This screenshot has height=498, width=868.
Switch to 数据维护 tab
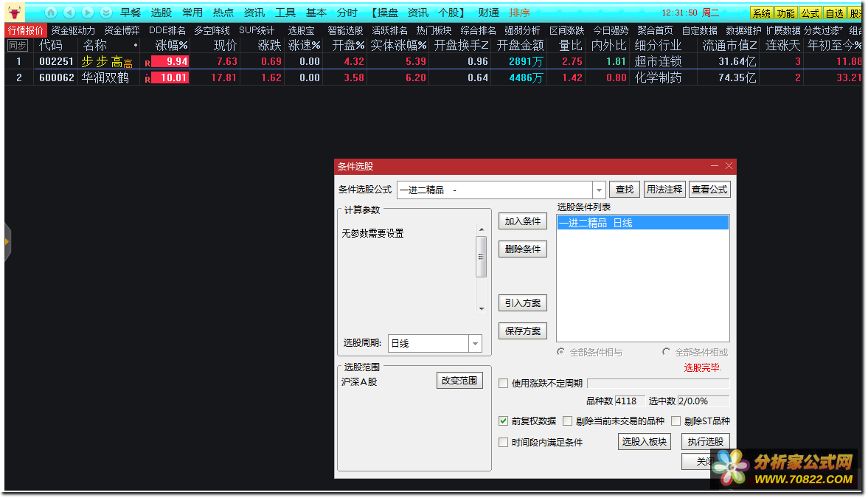(743, 30)
